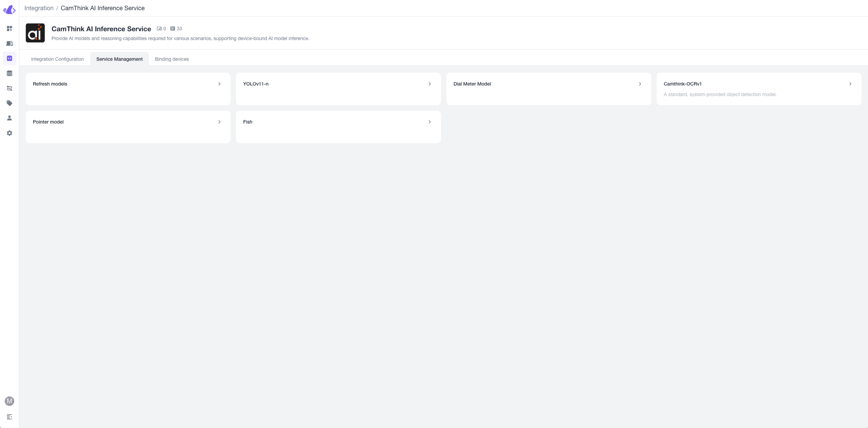Screen dimensions: 868x428
Task: Open the Dashboard section in the sidebar
Action: coord(9,29)
